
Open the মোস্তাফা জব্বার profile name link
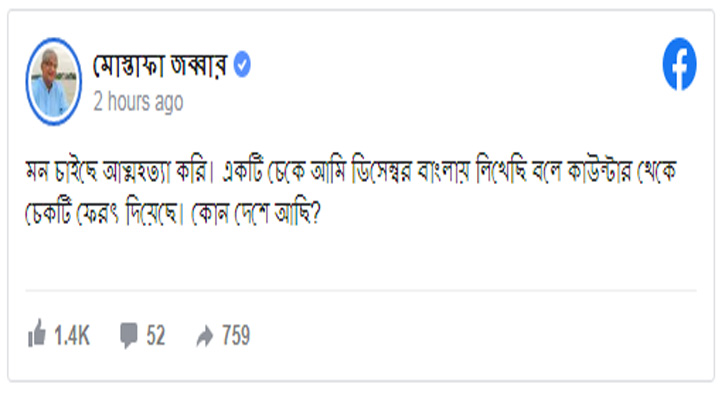[x=162, y=67]
